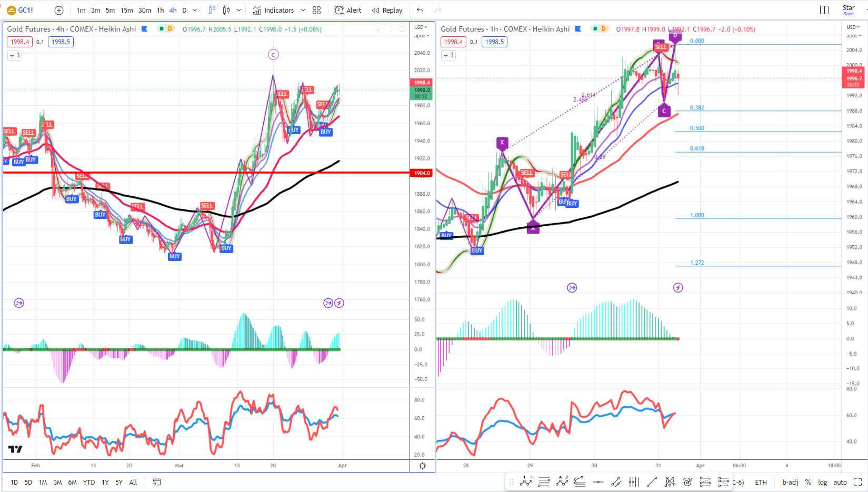Click the blue bars chart style icon
Screen dimensions: 868x492
pos(212,10)
